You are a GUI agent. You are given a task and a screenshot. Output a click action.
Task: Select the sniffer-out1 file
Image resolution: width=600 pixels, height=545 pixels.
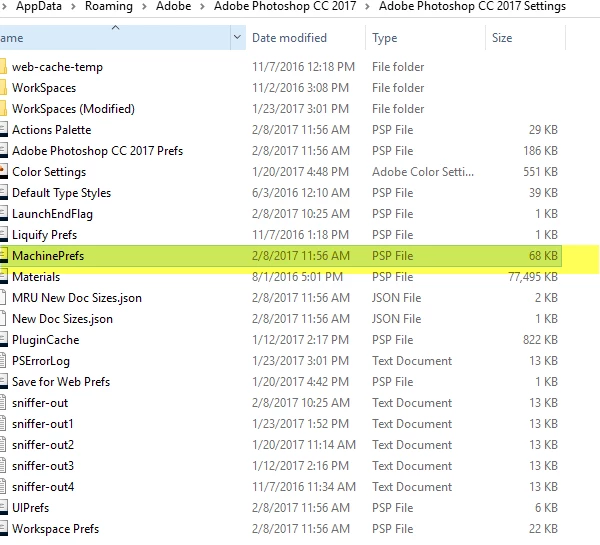[x=42, y=424]
